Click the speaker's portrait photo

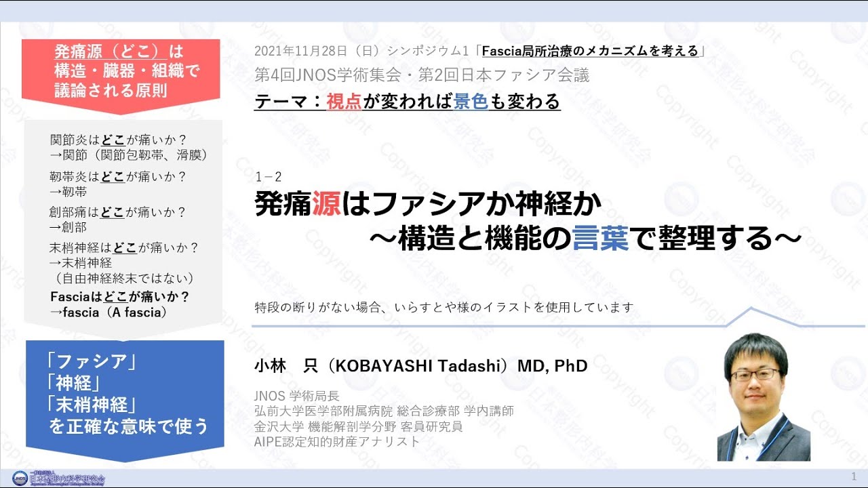(764, 396)
